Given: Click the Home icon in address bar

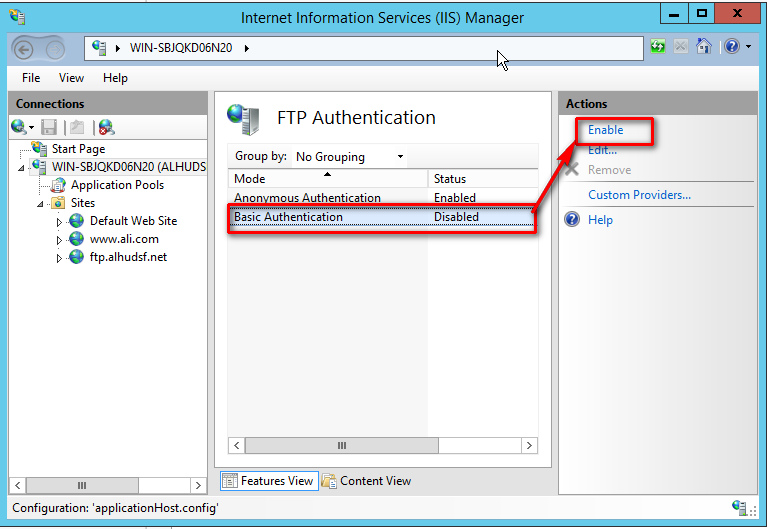Looking at the screenshot, I should coord(704,47).
